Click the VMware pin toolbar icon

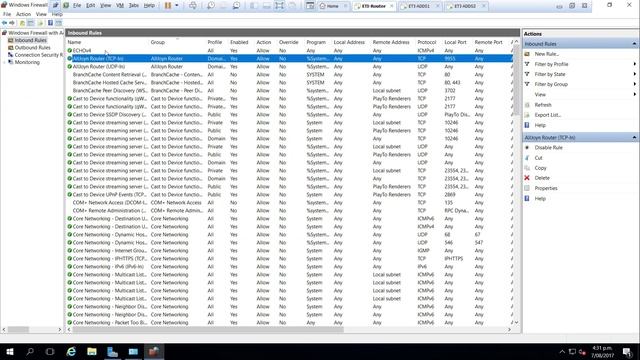pyautogui.click(x=56, y=6)
